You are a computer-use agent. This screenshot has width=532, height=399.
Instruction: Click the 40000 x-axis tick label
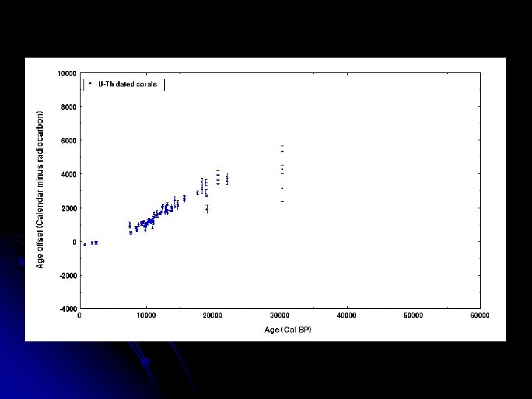tap(347, 316)
